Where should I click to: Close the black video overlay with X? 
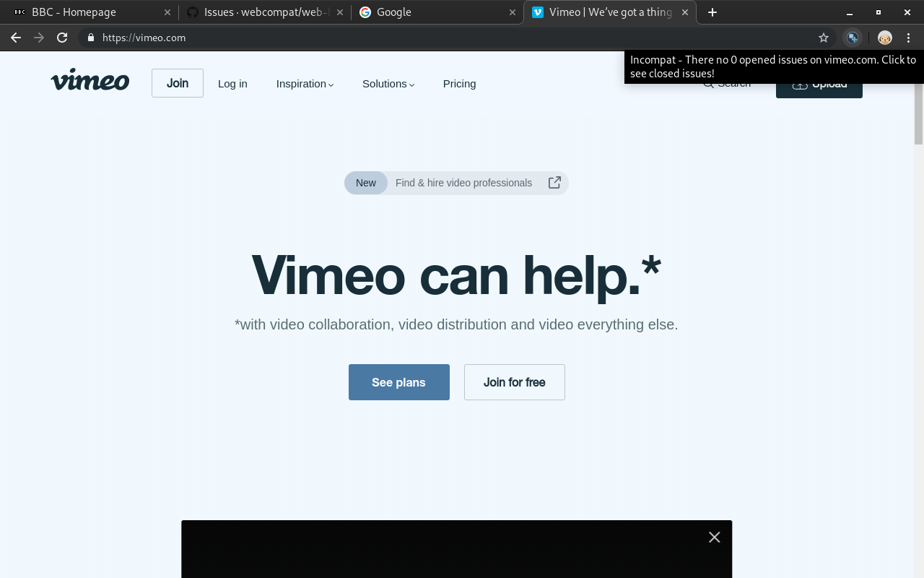tap(715, 537)
